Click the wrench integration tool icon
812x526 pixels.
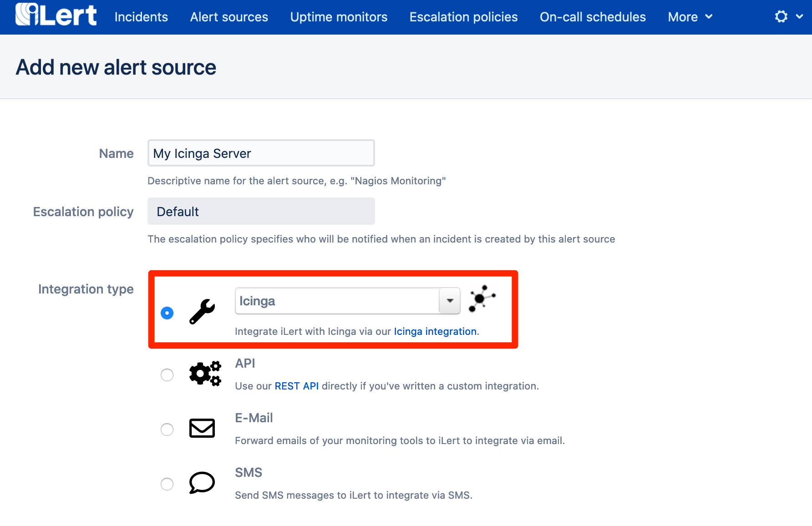(202, 312)
